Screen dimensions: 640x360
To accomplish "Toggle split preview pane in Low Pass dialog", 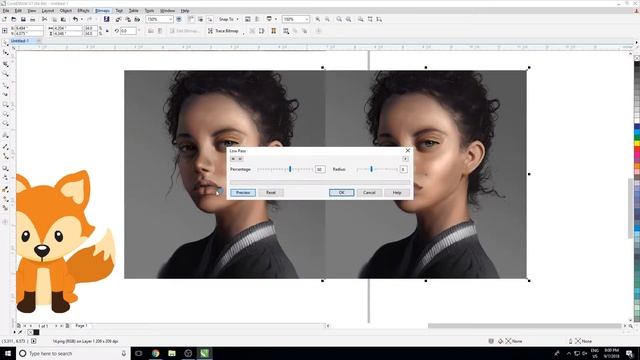I will [x=240, y=159].
